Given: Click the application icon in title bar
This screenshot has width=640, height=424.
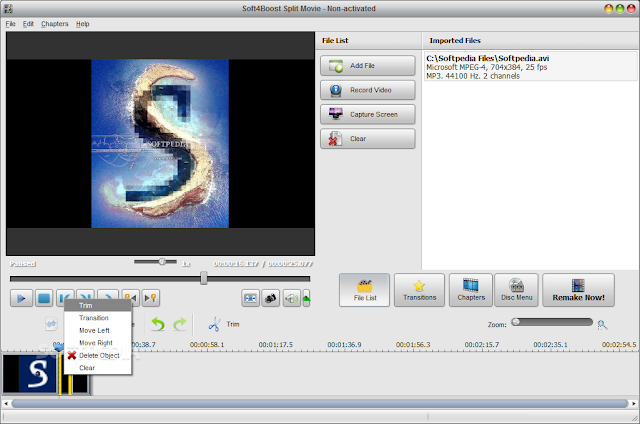Looking at the screenshot, I should point(8,8).
